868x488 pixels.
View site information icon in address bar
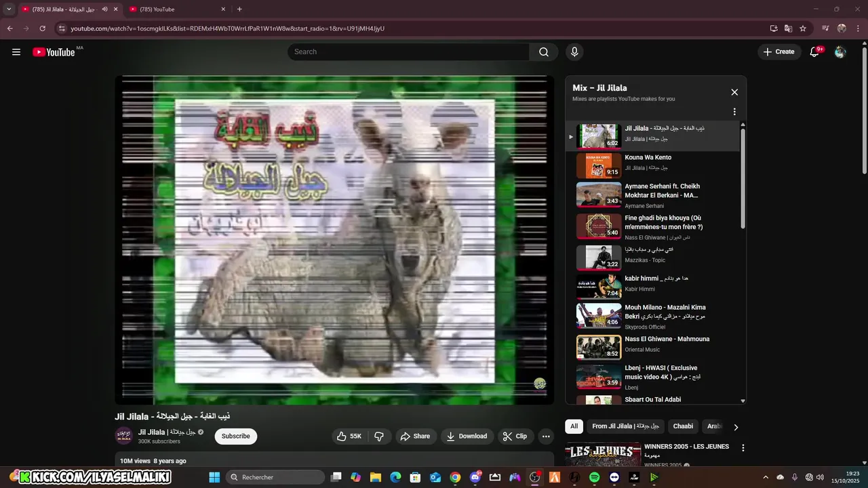pyautogui.click(x=62, y=28)
